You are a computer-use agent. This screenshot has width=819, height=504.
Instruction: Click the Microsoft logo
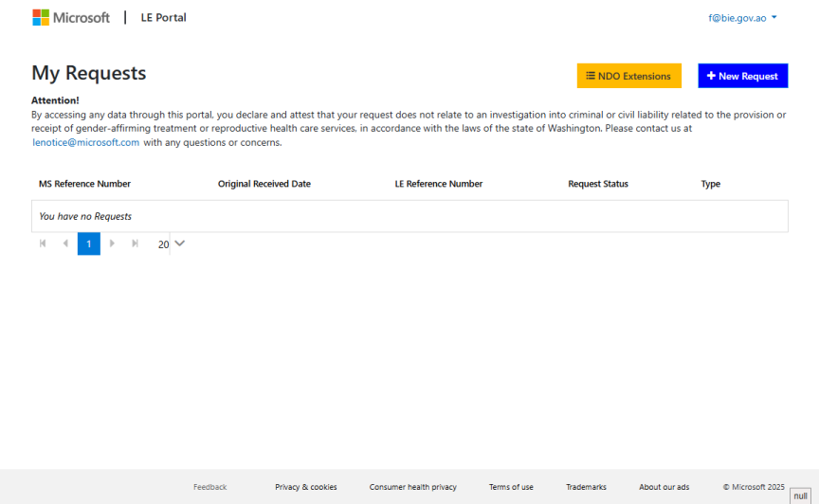click(71, 18)
